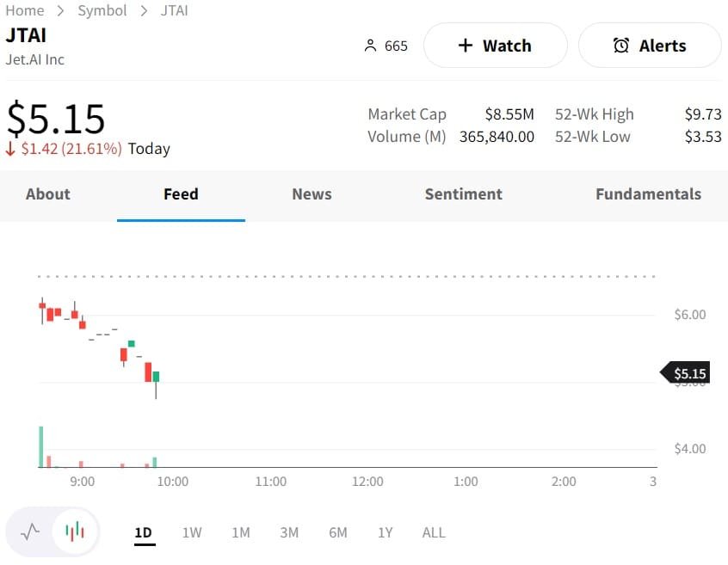Click the $5.15 current price tag
Viewport: 728px width, 565px height.
tap(688, 373)
